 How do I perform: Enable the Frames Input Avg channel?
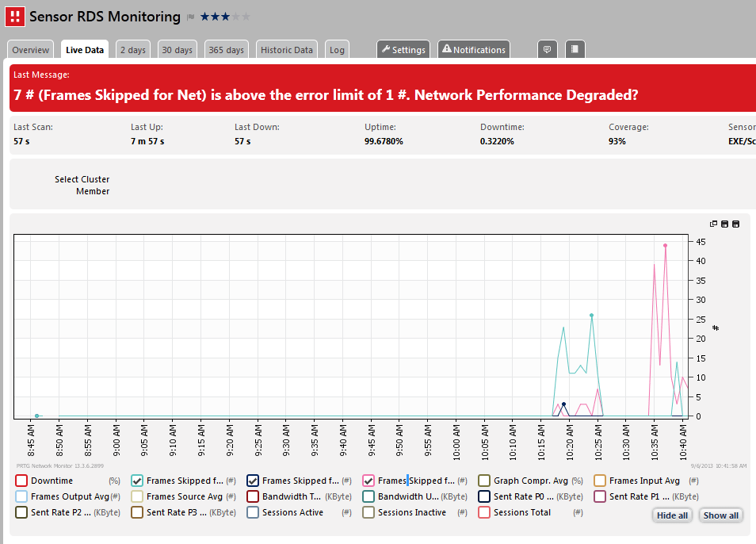point(600,481)
